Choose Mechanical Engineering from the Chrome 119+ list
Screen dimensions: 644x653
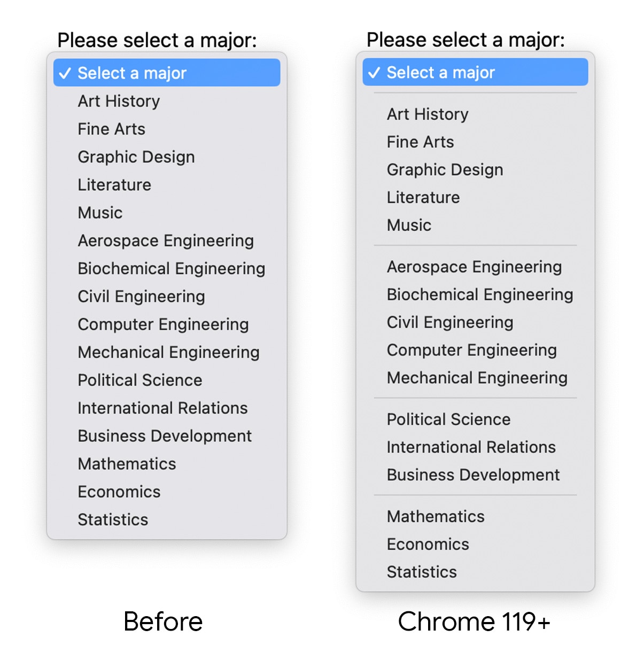(477, 378)
